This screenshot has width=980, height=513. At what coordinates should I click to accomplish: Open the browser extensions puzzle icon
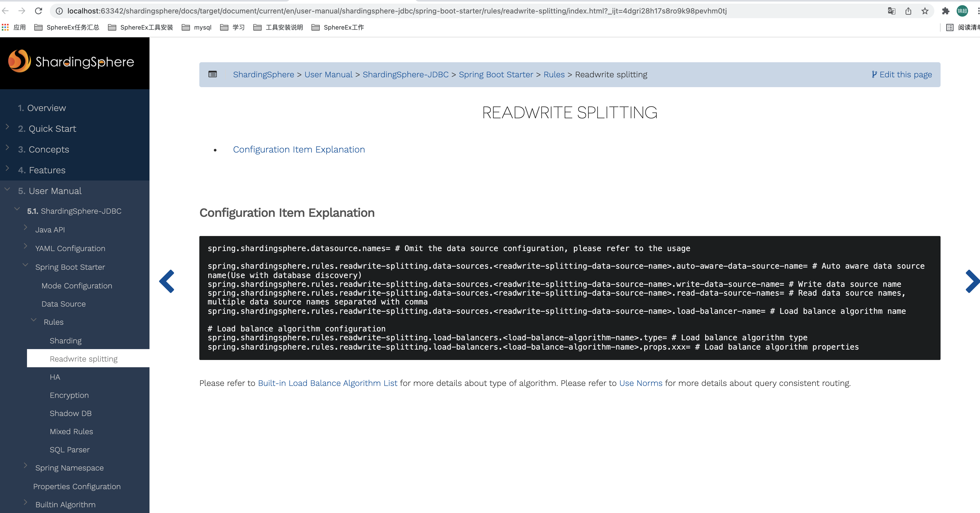(945, 11)
